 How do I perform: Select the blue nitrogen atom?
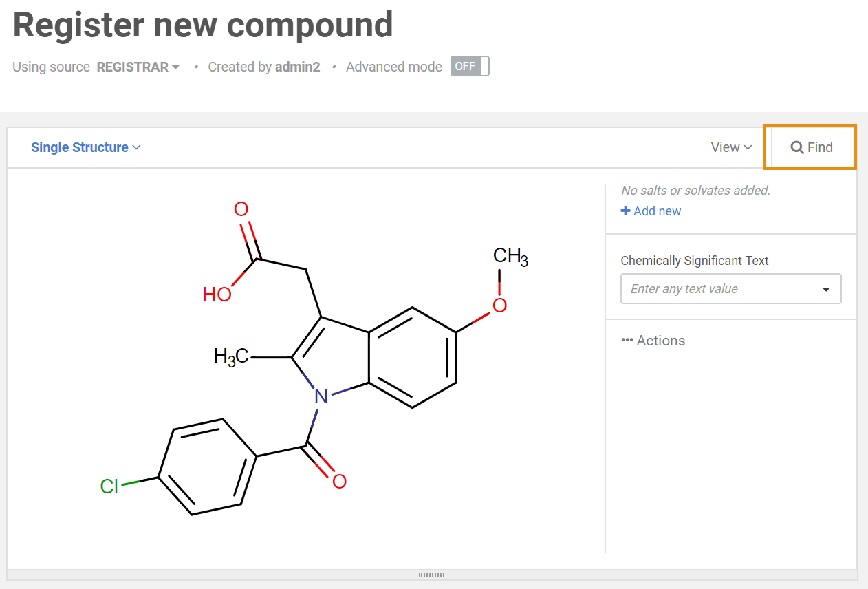321,396
